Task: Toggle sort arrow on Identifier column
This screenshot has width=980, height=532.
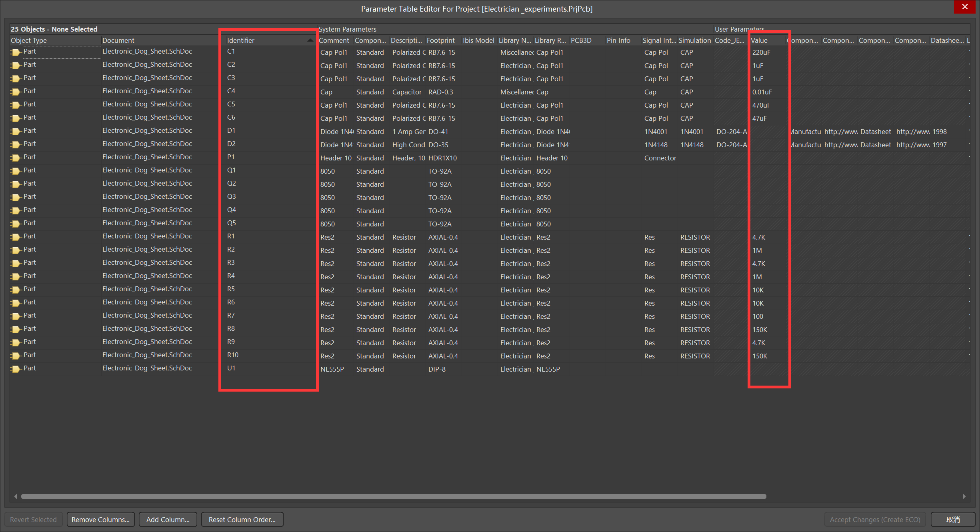Action: (x=310, y=40)
